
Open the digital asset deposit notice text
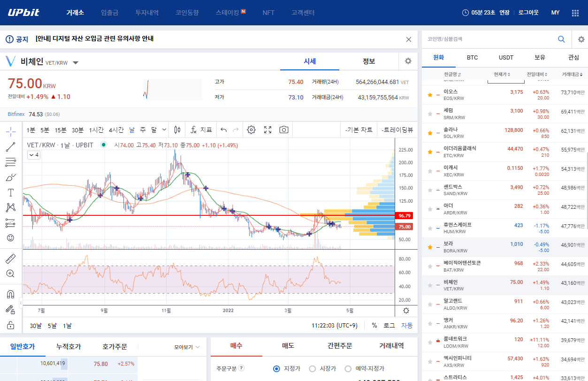(x=94, y=39)
